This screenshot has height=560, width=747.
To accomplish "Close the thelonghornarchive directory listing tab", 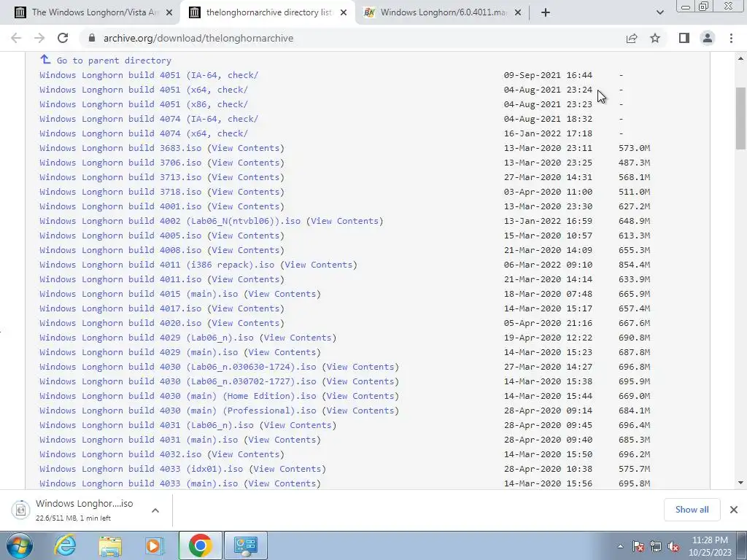I will (344, 12).
